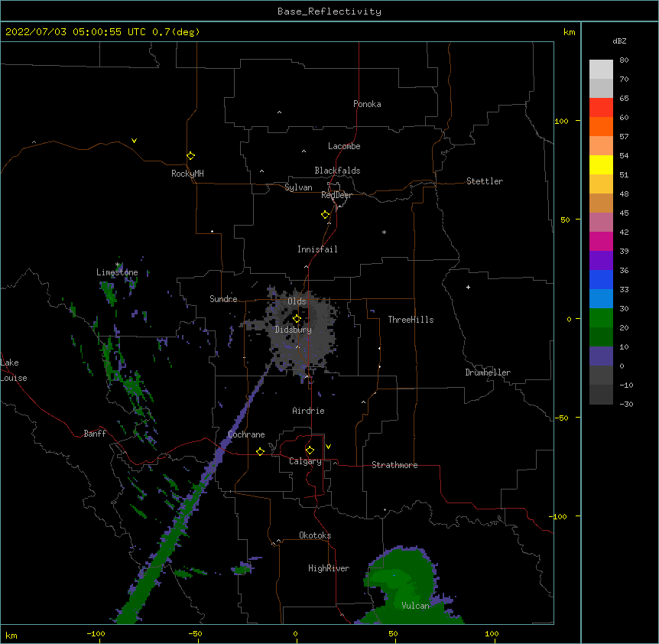Click the 65 value in dBZ legend
659x644 pixels.
coord(624,98)
